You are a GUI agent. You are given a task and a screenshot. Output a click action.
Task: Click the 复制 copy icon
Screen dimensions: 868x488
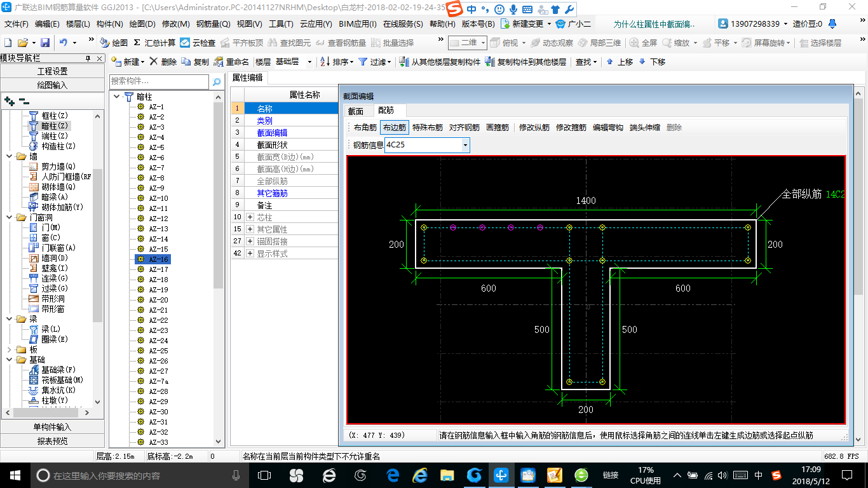(186, 62)
